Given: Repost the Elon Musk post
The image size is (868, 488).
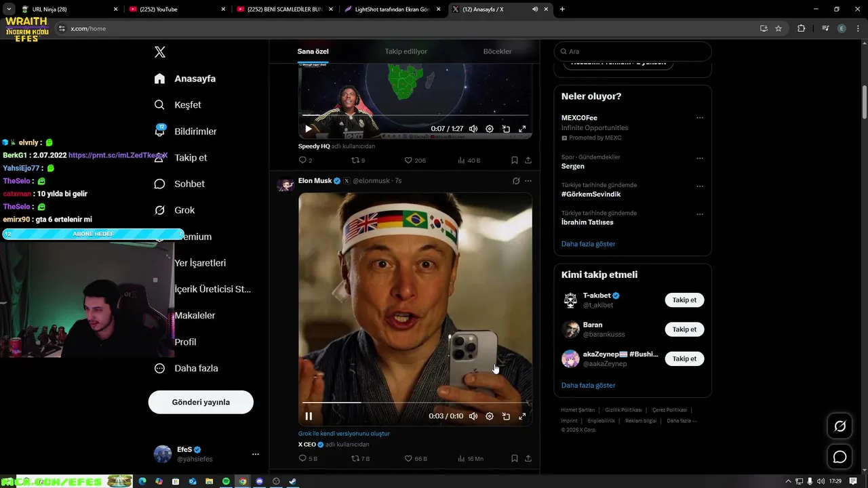Looking at the screenshot, I should (360, 459).
